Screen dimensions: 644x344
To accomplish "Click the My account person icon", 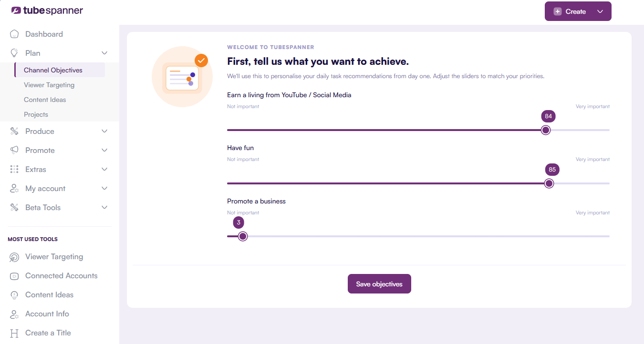I will (14, 189).
